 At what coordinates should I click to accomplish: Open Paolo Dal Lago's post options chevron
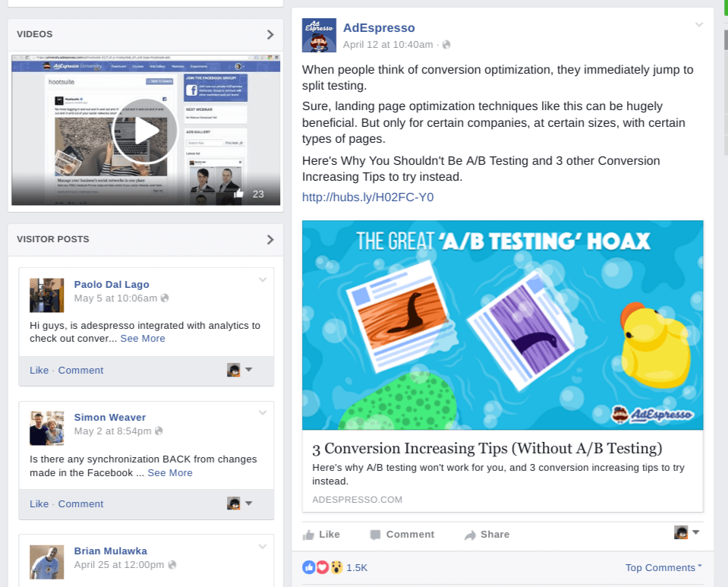click(x=263, y=279)
